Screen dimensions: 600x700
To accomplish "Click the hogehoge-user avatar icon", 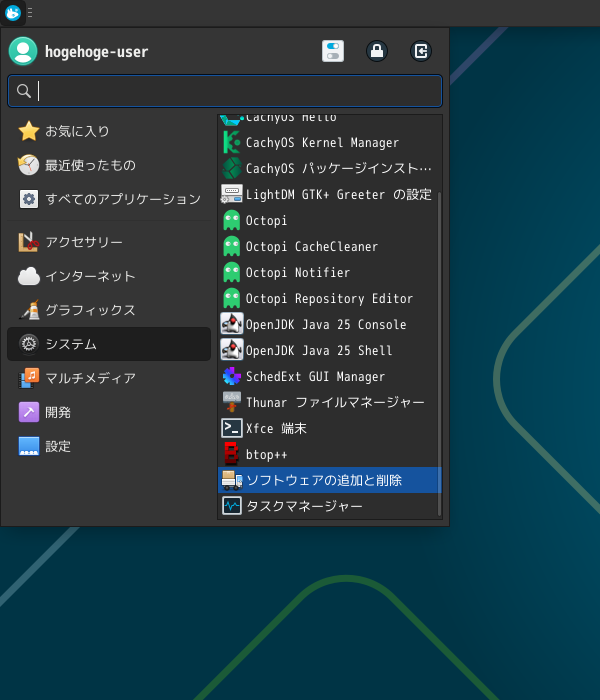I will (x=23, y=51).
